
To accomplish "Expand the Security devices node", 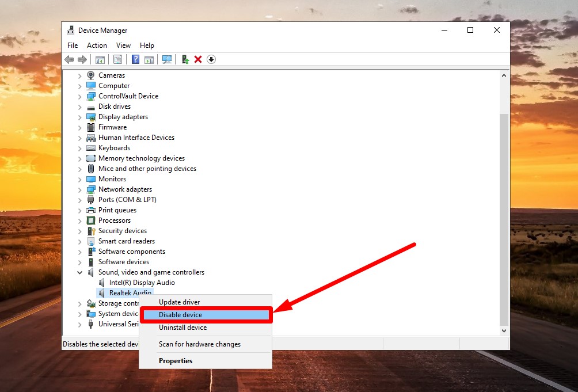I will tap(79, 231).
